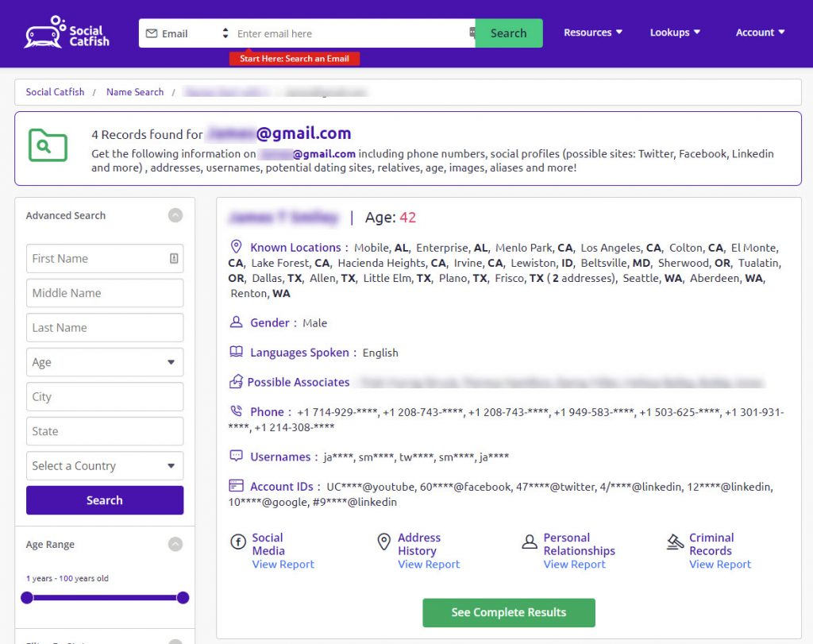This screenshot has width=813, height=644.
Task: Click the State input field
Action: [105, 431]
